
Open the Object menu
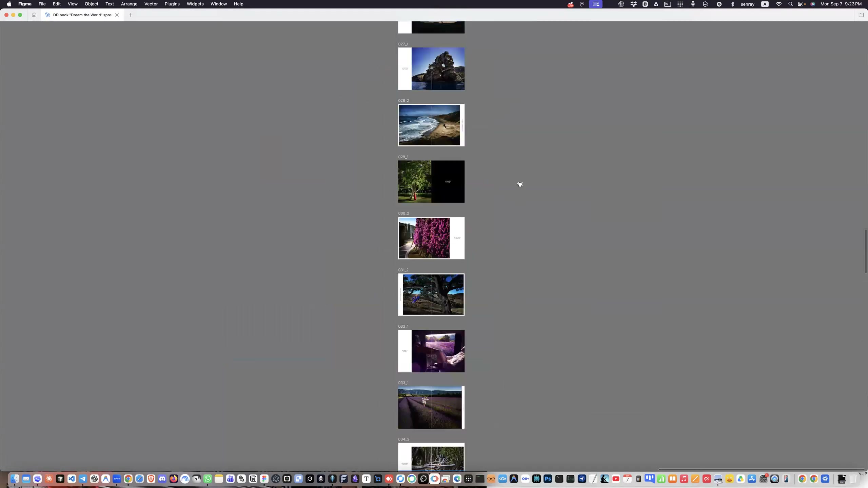pos(92,4)
